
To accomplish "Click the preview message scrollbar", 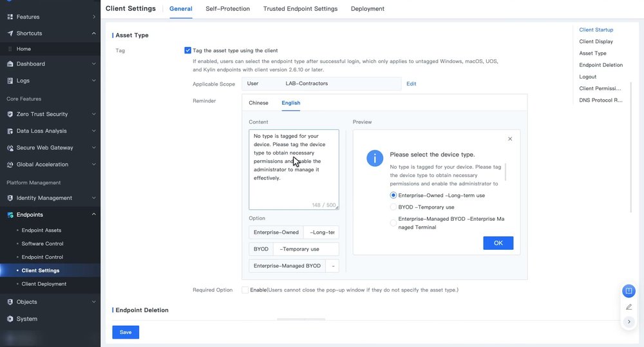I will (505, 172).
